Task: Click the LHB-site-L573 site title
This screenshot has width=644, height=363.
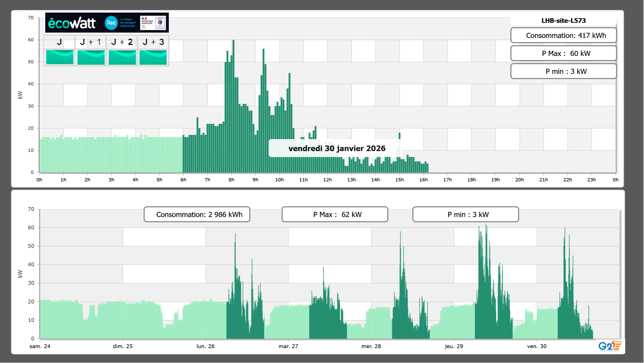Action: coord(563,21)
